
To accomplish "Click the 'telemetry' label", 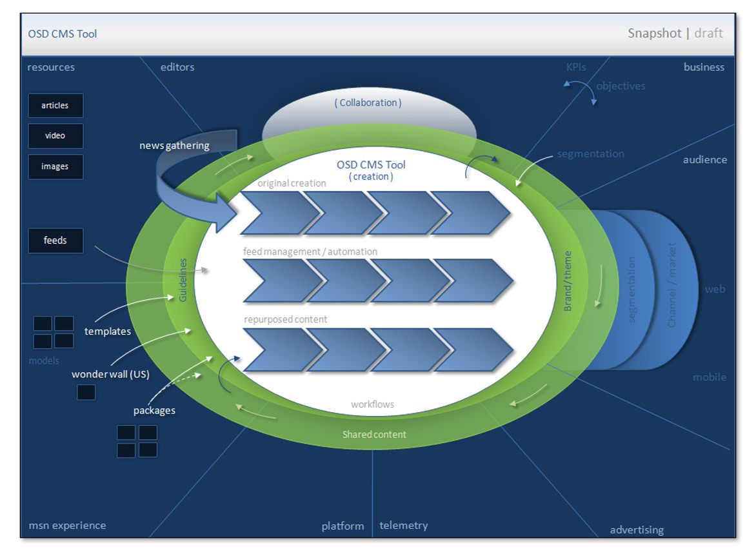I will pyautogui.click(x=404, y=526).
